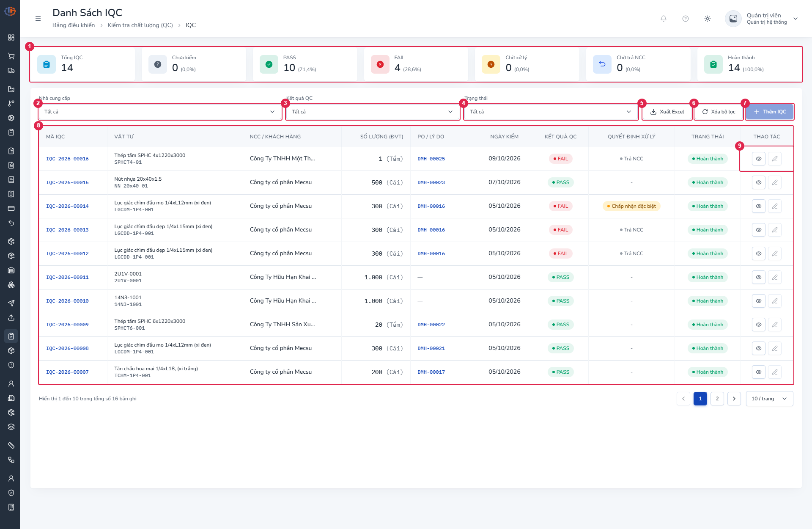Go to next page arrow
812x529 pixels.
(734, 399)
